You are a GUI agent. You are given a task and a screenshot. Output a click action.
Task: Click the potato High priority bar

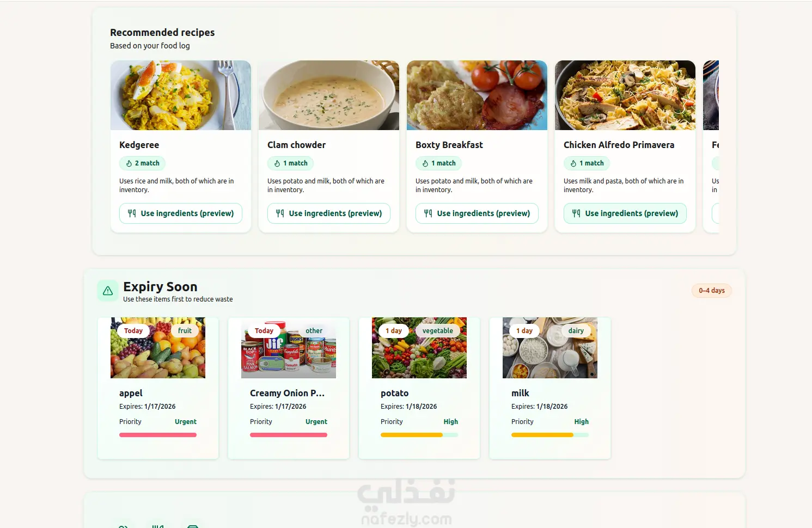(419, 435)
